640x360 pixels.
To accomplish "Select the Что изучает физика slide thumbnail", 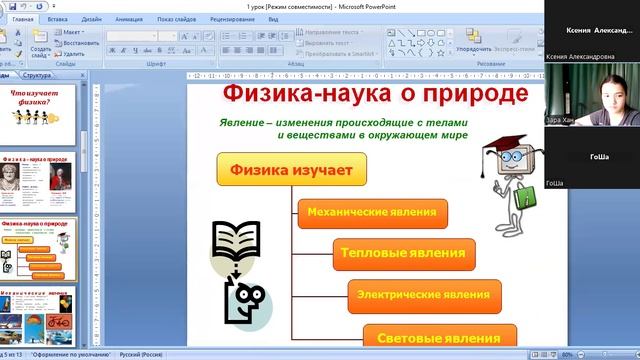I will 37,115.
